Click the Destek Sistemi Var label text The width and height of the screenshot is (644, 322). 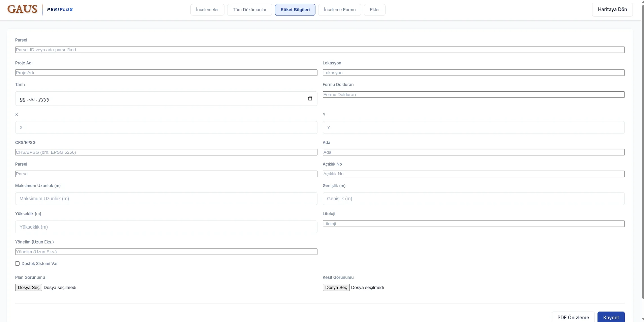[39, 264]
